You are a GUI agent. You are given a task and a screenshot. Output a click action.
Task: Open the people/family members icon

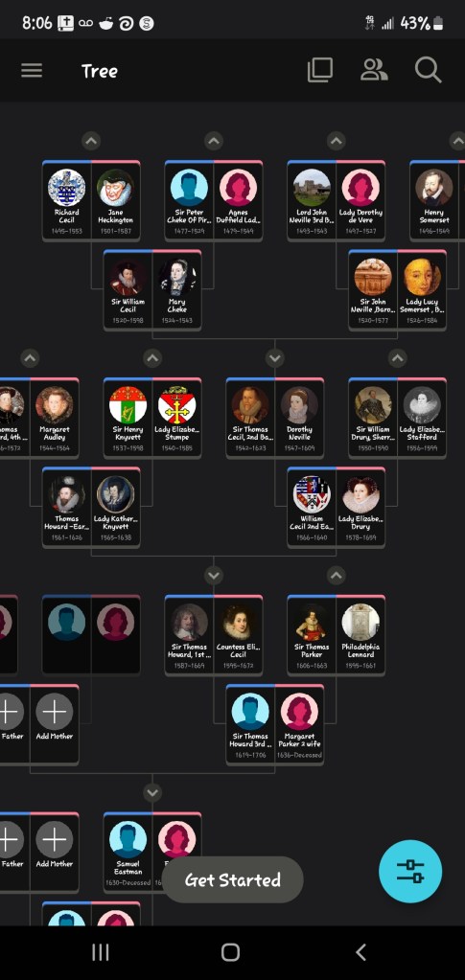[x=374, y=71]
